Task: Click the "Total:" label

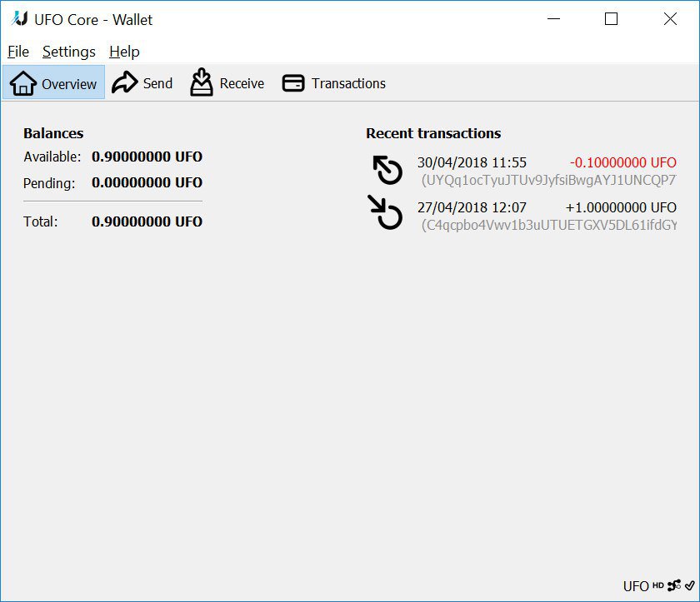Action: (x=40, y=221)
